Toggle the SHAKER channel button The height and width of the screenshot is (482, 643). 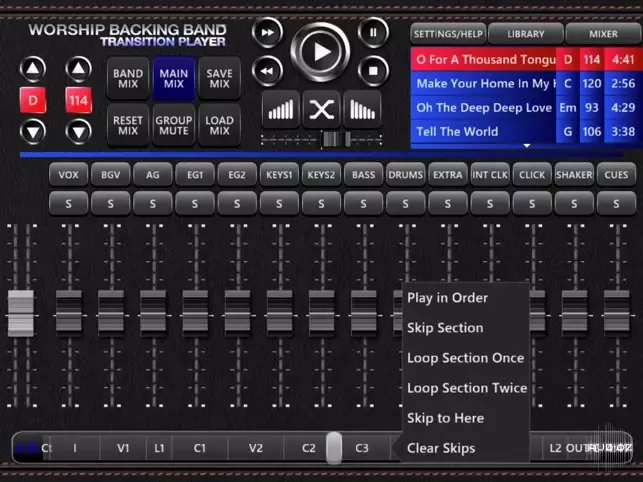coord(574,175)
